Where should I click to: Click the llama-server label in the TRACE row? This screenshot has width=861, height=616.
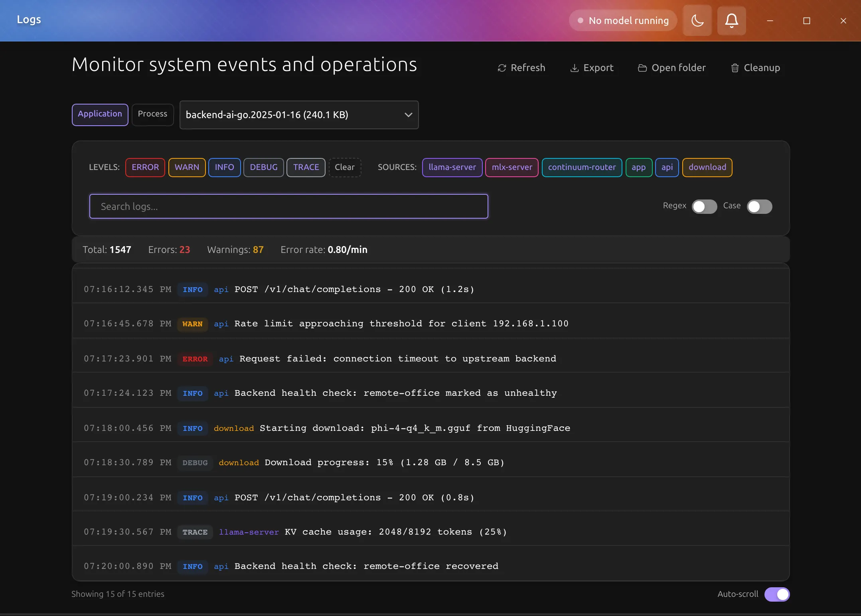click(249, 532)
